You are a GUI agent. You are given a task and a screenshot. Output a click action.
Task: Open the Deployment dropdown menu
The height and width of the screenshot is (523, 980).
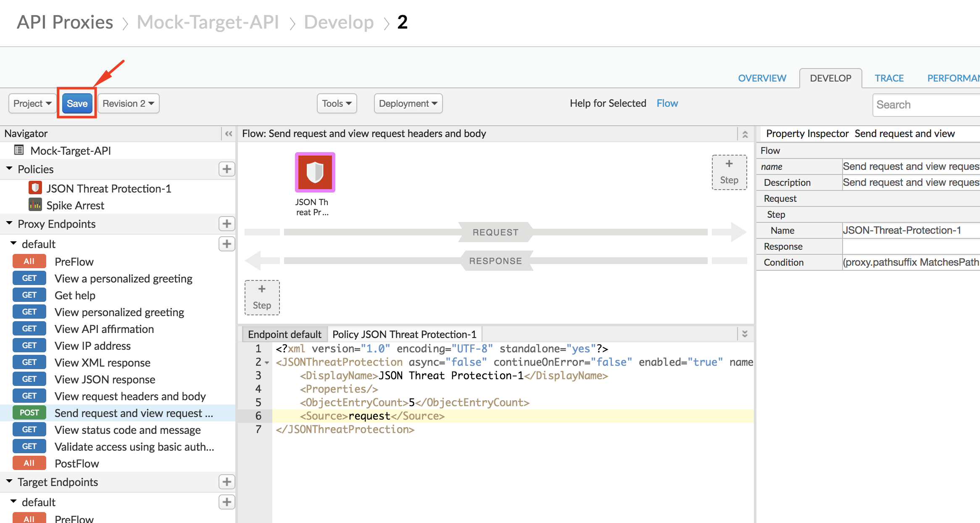pyautogui.click(x=408, y=103)
